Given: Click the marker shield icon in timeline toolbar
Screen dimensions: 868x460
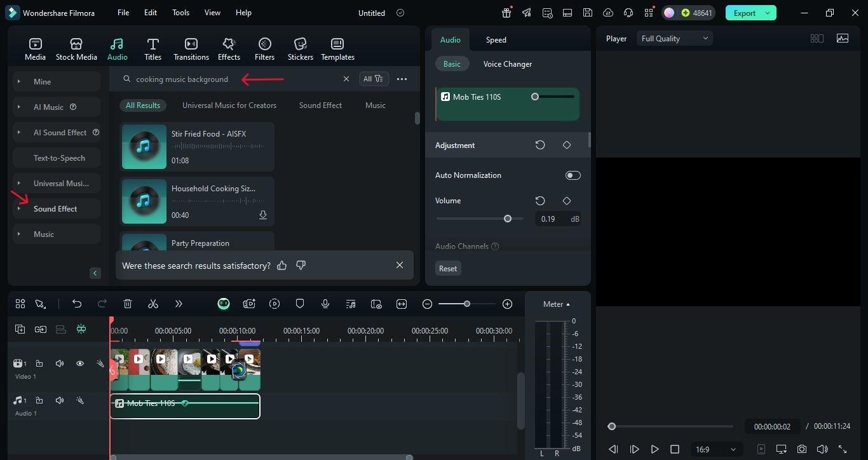Looking at the screenshot, I should pyautogui.click(x=300, y=304).
